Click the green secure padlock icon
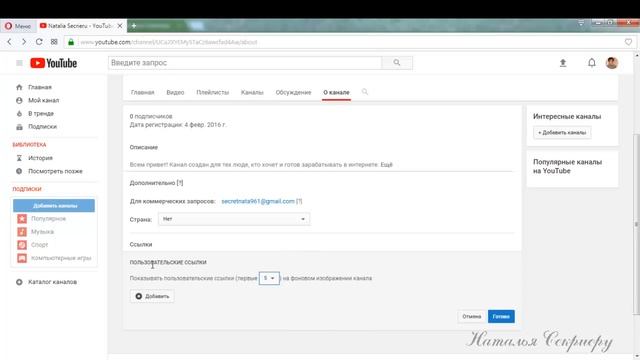 71,42
